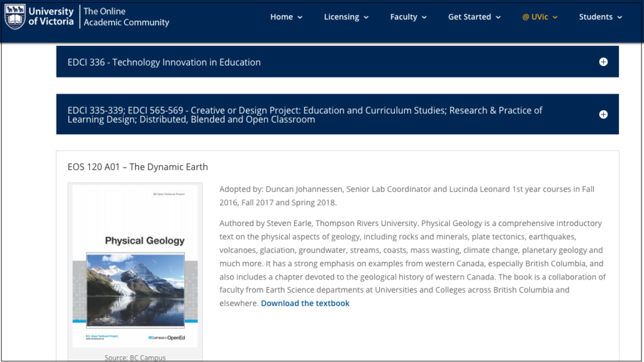Click Physical Geology title on book cover
644x362 pixels.
click(x=145, y=240)
